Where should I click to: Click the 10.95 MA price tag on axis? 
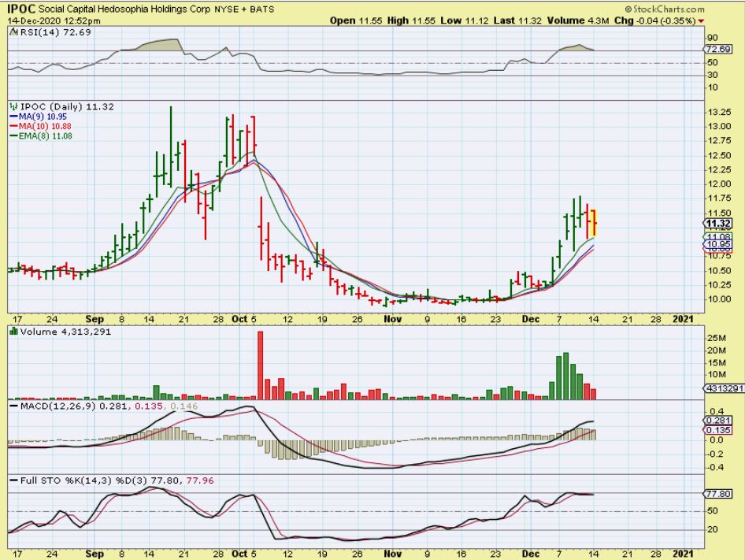pyautogui.click(x=718, y=244)
